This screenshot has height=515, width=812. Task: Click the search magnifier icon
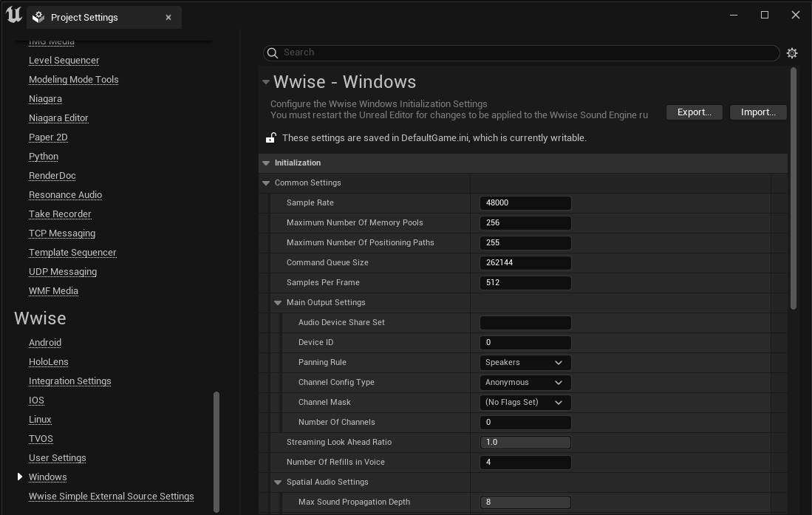point(273,52)
